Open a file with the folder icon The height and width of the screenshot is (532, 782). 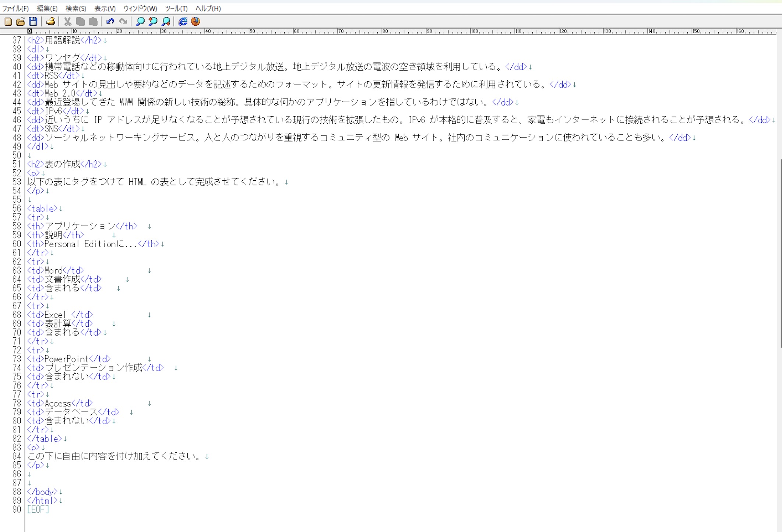(21, 21)
